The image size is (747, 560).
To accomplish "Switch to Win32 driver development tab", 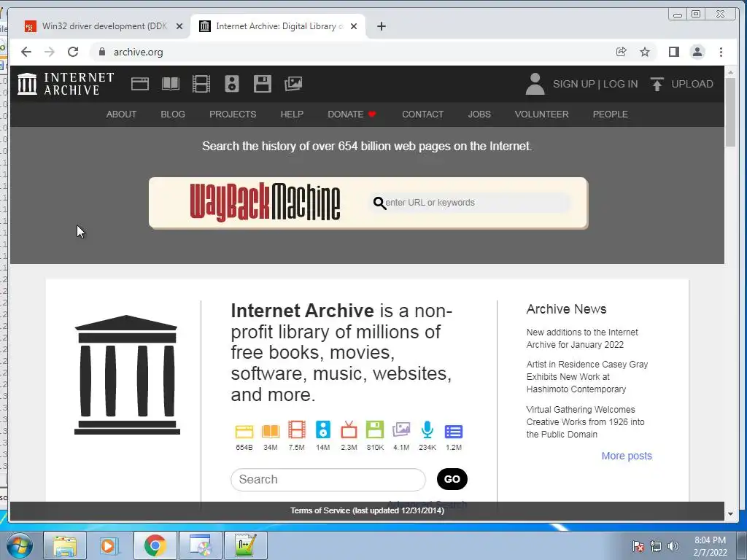I will point(104,26).
